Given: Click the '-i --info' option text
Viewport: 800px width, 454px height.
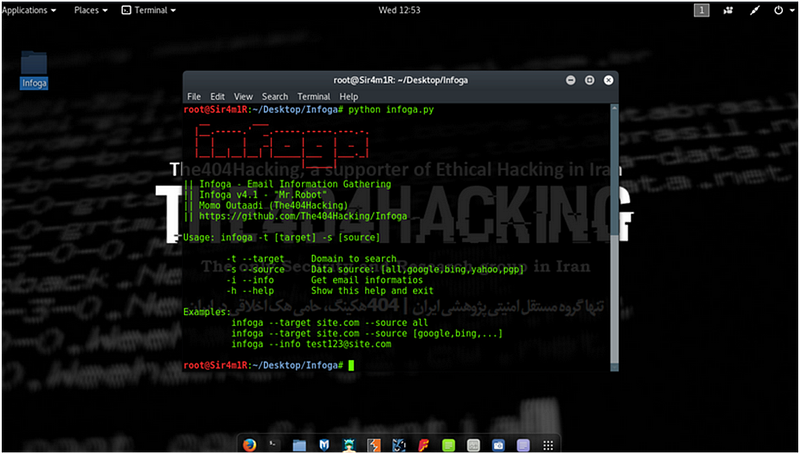Looking at the screenshot, I should click(x=250, y=280).
